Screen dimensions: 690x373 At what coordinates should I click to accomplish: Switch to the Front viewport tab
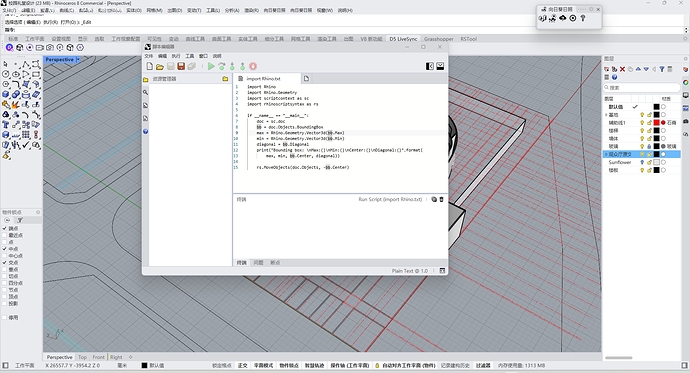[99, 357]
